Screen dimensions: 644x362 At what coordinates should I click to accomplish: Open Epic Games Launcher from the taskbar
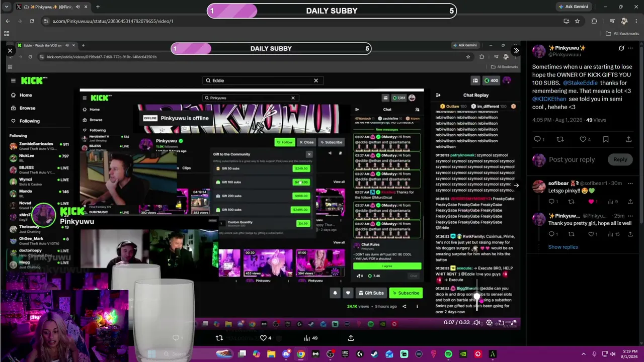(345, 354)
